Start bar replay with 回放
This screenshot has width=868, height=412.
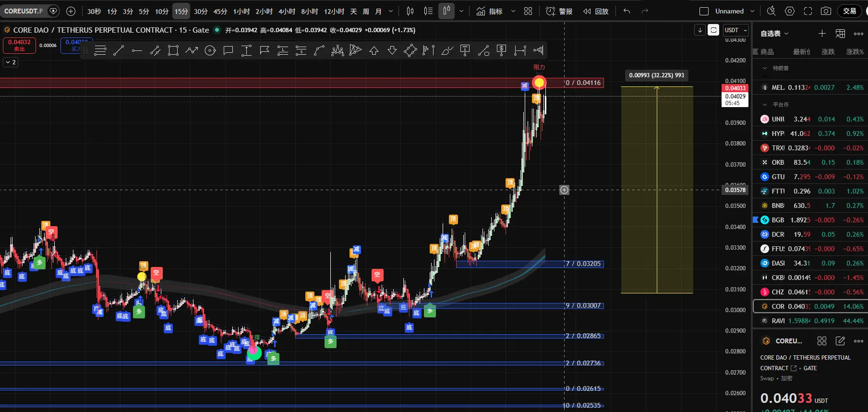point(596,11)
